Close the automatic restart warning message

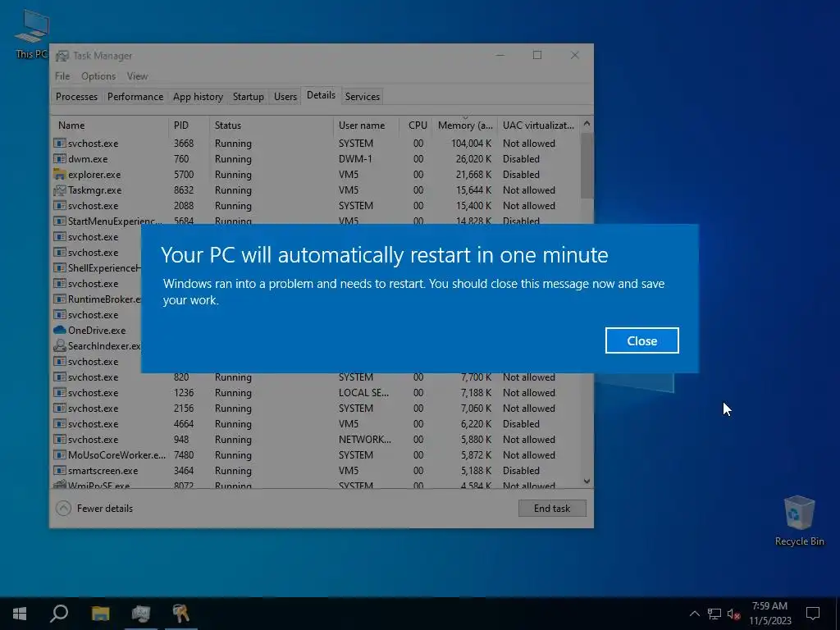[x=641, y=340]
